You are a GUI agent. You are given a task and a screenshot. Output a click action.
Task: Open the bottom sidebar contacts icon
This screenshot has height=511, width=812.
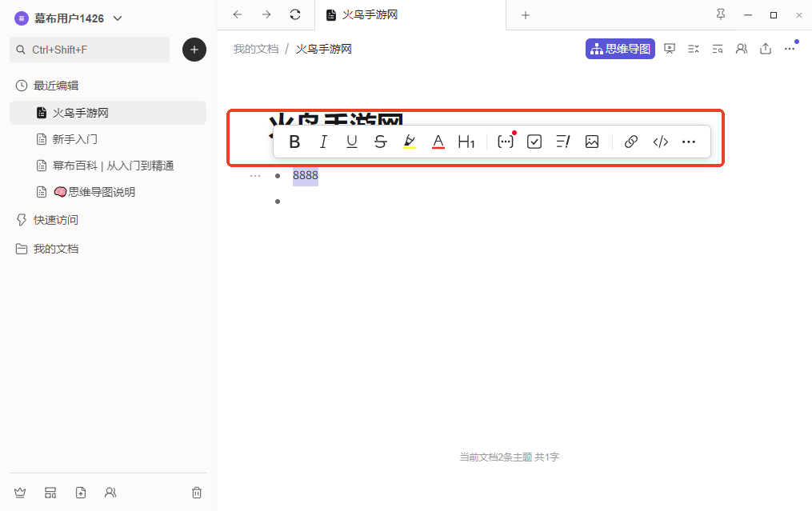[x=110, y=493]
